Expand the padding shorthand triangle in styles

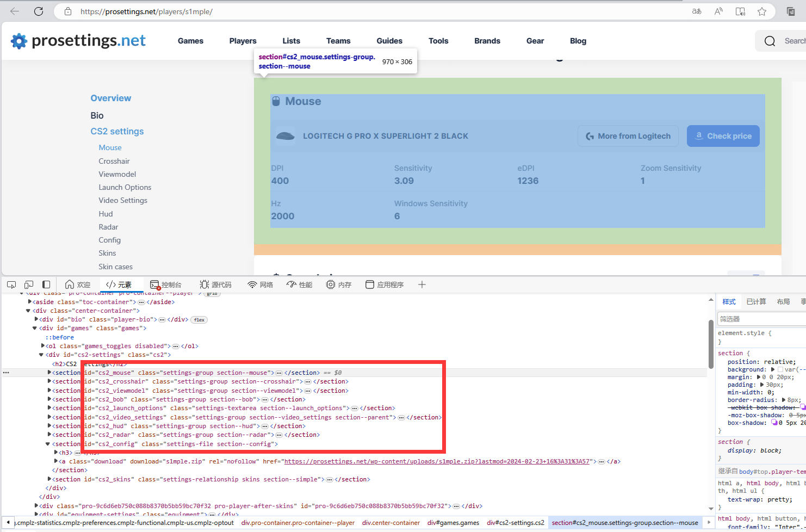click(762, 385)
